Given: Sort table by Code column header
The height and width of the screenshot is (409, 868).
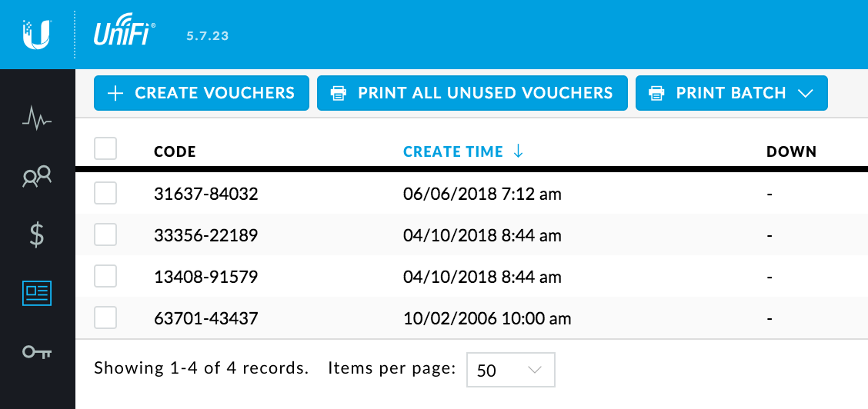Looking at the screenshot, I should tap(175, 151).
